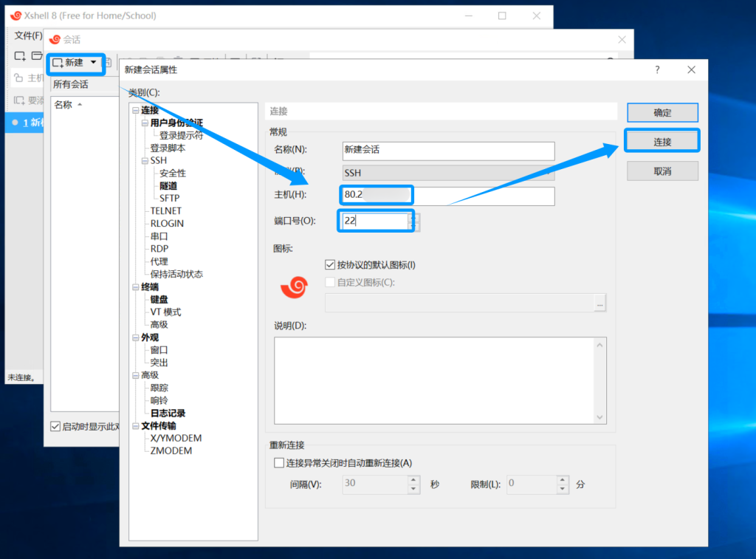Collapse the 终端 tree node
This screenshot has width=756, height=559.
135,287
